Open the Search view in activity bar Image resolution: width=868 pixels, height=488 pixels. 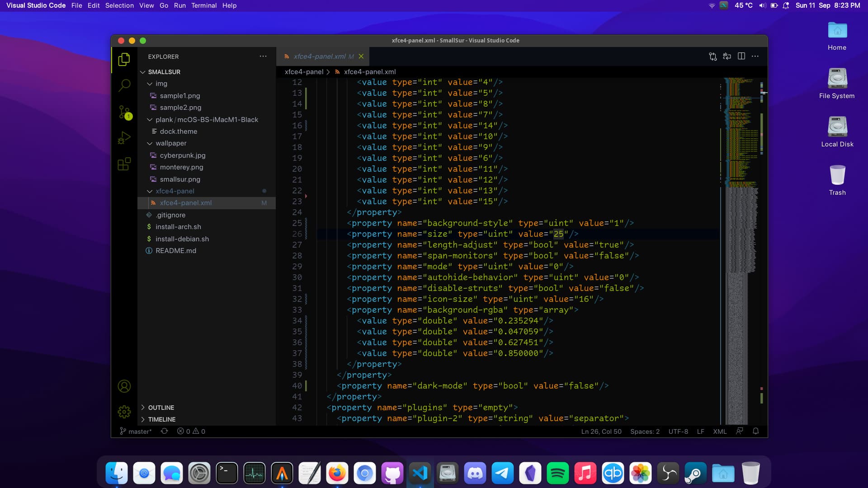click(124, 85)
